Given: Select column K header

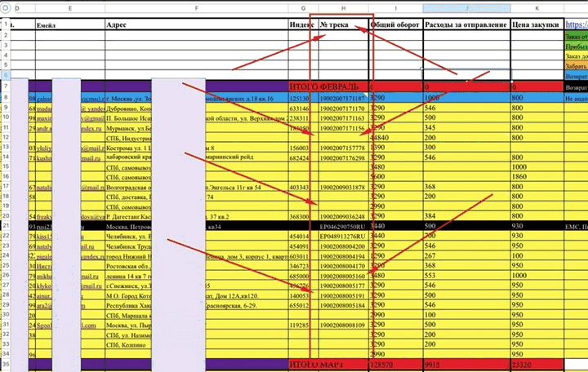Looking at the screenshot, I should tap(537, 8).
